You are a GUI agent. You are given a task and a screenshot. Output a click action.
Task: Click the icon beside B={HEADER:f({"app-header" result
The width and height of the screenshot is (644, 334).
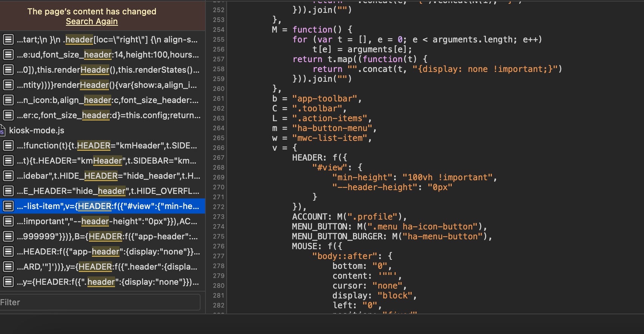[8, 236]
